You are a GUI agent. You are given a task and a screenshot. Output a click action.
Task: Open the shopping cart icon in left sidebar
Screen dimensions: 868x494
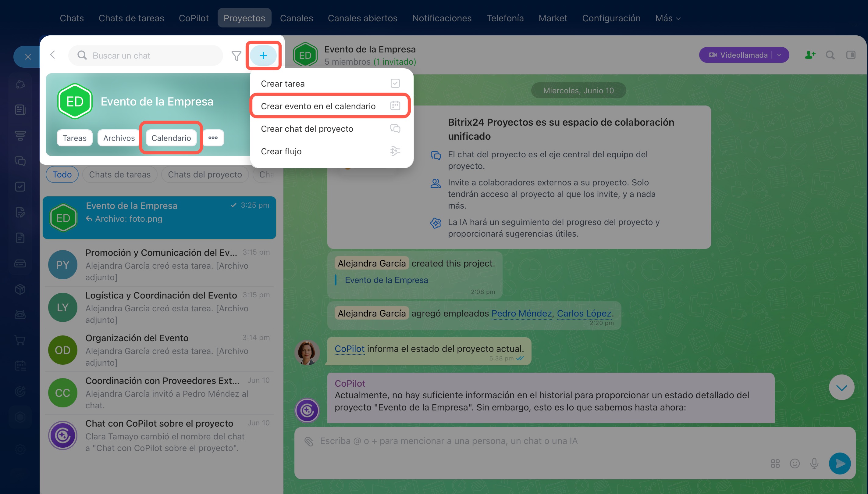coord(20,340)
